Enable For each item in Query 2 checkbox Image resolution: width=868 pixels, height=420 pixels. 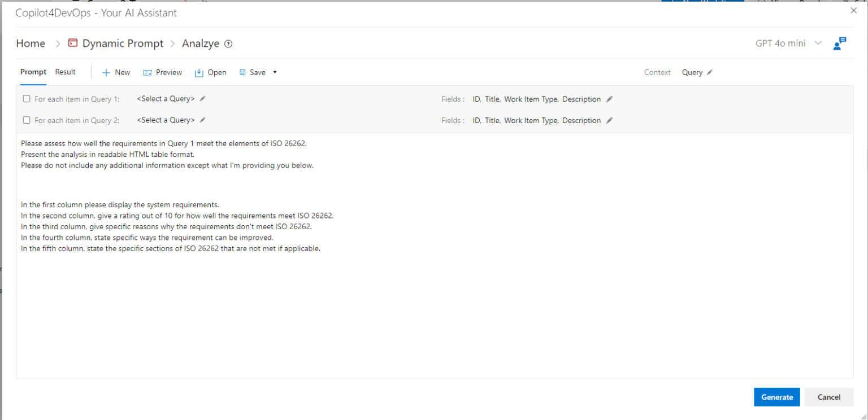[27, 120]
